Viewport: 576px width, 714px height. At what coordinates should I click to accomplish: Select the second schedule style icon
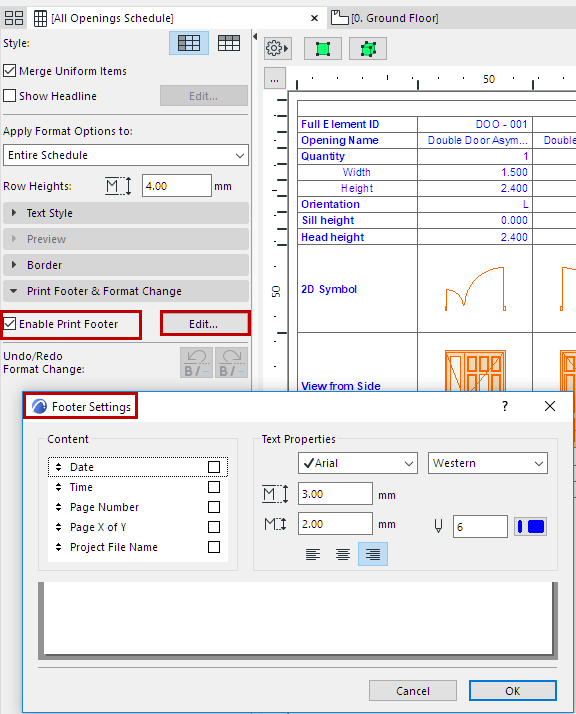[229, 43]
